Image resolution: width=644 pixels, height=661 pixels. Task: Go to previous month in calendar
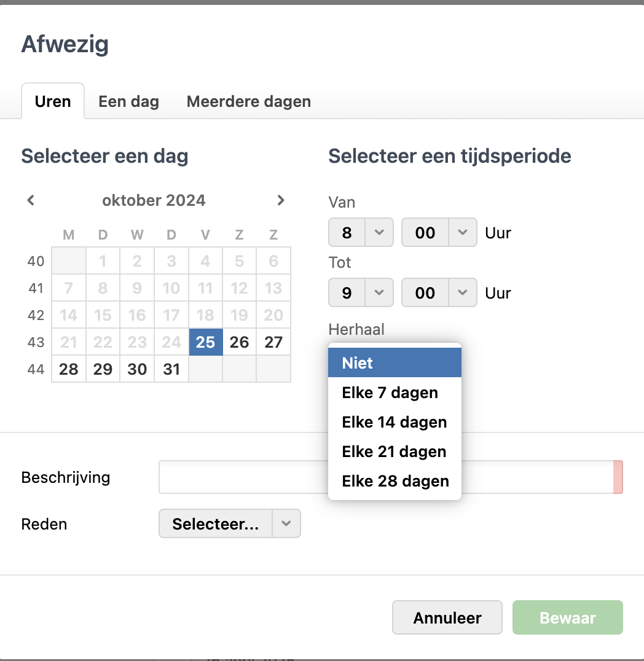coord(31,200)
